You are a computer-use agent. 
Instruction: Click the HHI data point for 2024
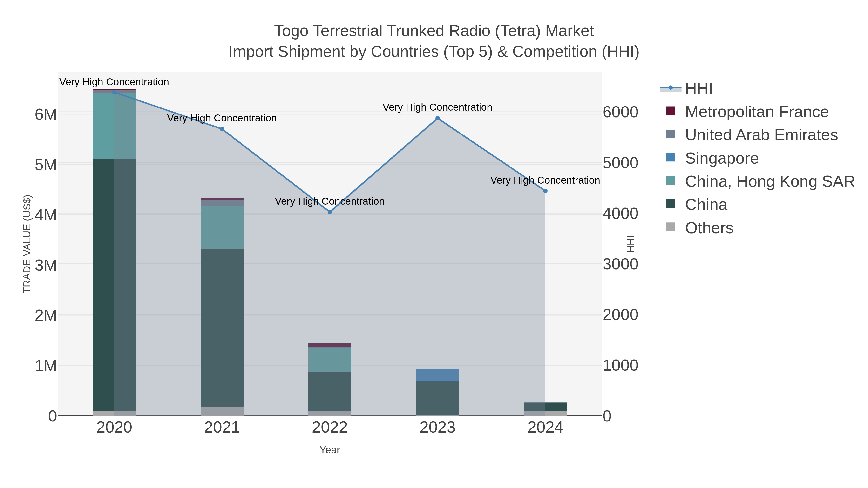pyautogui.click(x=546, y=191)
